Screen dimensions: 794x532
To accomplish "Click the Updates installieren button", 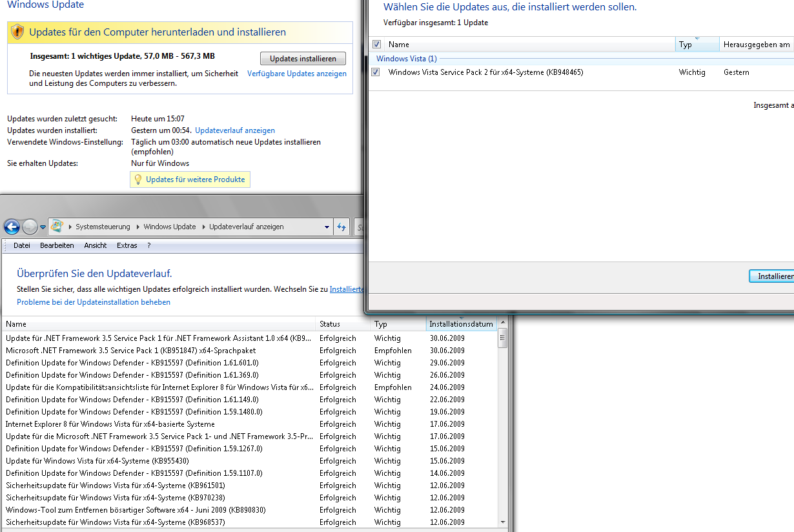I will [x=303, y=59].
